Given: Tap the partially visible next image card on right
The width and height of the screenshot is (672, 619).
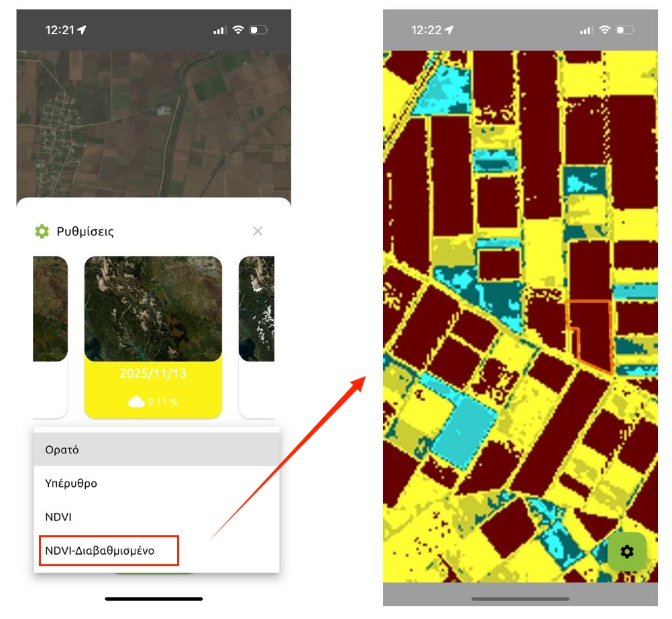Looking at the screenshot, I should (257, 308).
